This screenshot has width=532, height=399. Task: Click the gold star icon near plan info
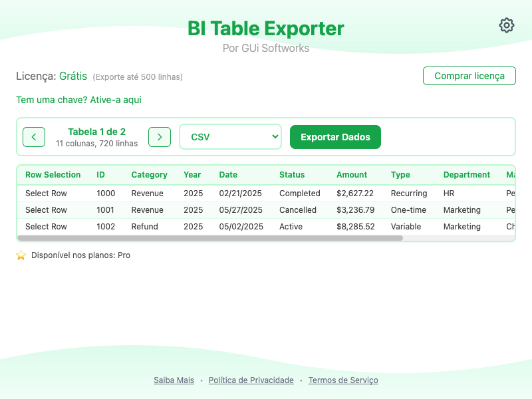(21, 255)
